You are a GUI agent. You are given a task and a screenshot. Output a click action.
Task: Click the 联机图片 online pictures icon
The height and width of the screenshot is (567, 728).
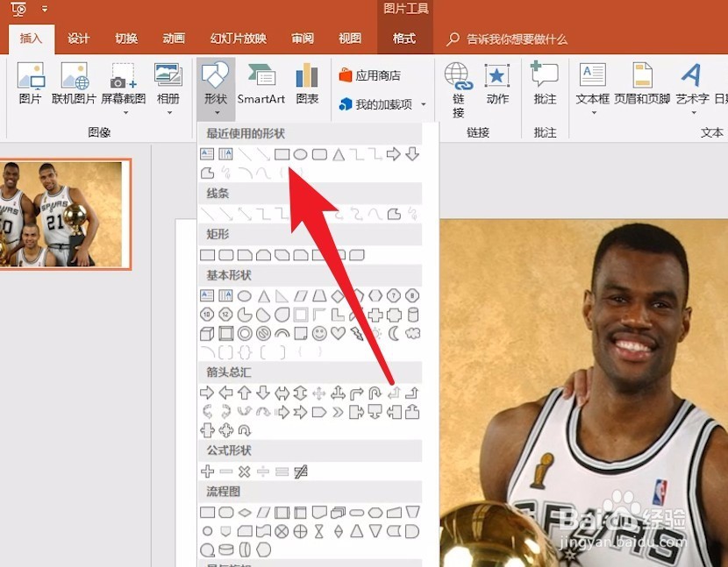[x=74, y=83]
